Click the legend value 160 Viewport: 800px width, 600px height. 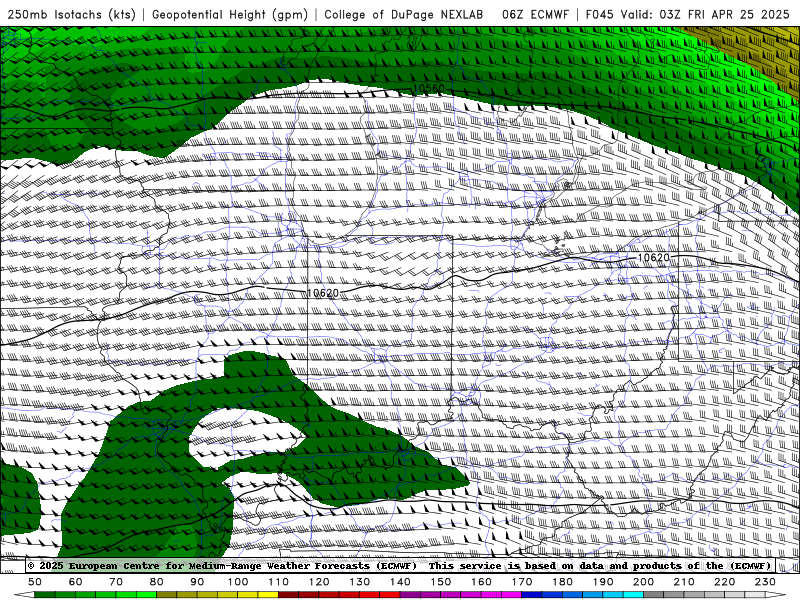[x=481, y=582]
